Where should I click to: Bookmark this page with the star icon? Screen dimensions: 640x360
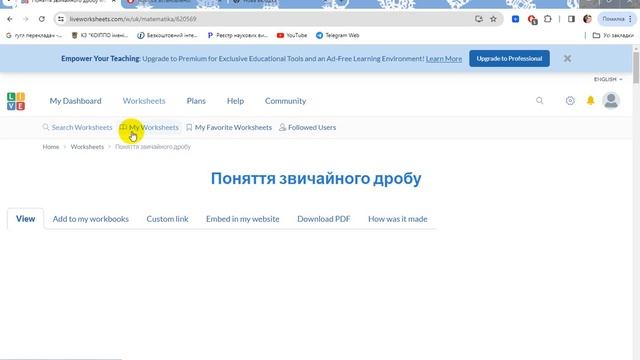pyautogui.click(x=493, y=19)
